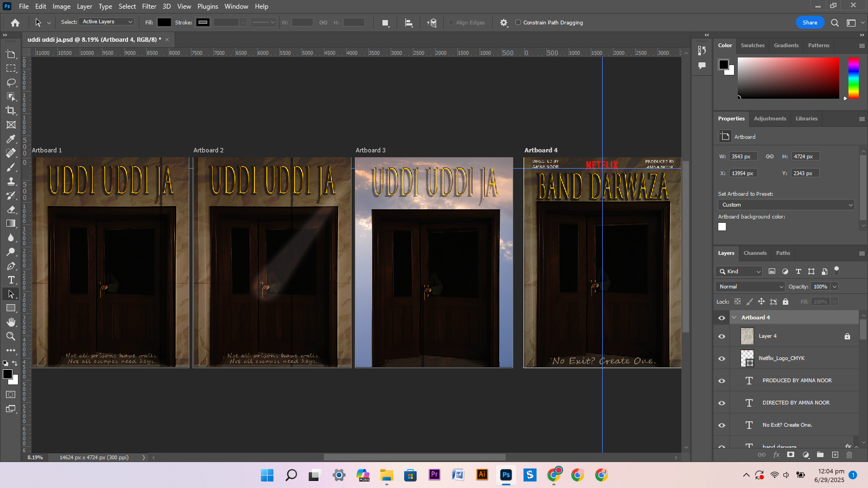The height and width of the screenshot is (488, 868).
Task: Select the Lasso tool
Action: pos(11,82)
